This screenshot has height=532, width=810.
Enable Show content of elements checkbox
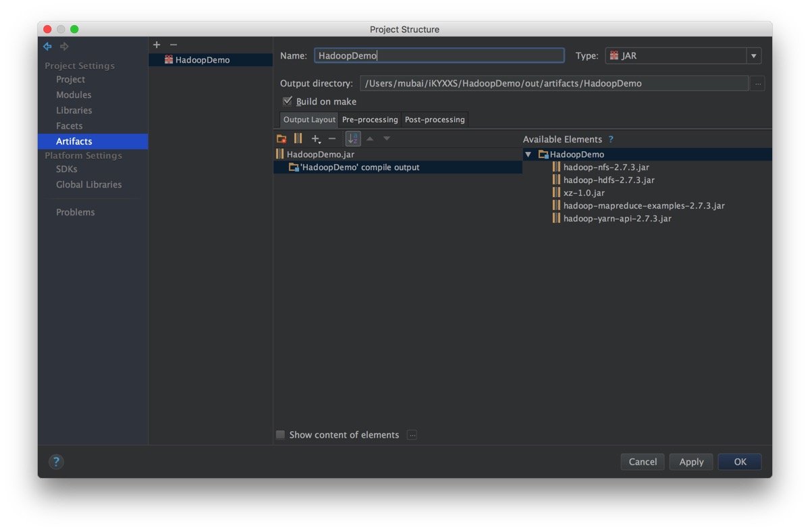point(280,435)
